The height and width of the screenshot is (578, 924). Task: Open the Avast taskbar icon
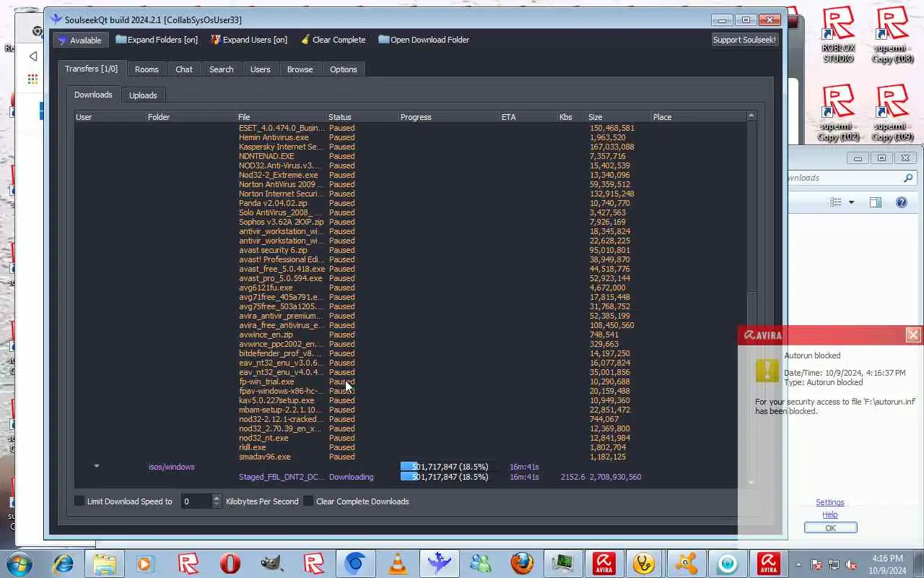687,564
